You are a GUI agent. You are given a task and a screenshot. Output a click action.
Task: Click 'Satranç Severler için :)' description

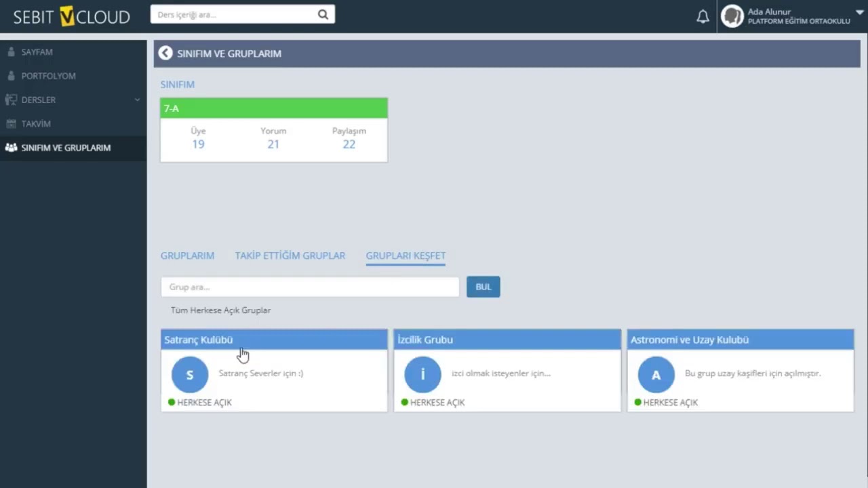pyautogui.click(x=261, y=373)
